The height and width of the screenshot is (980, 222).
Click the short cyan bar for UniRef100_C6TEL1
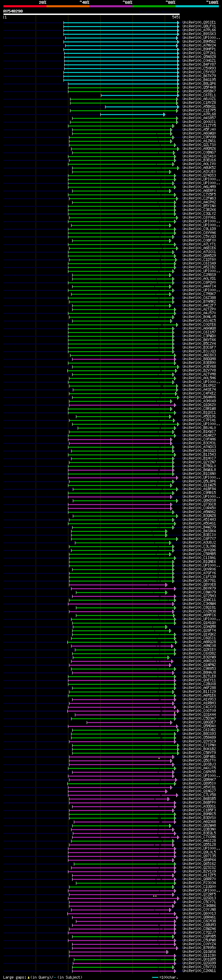139,95
